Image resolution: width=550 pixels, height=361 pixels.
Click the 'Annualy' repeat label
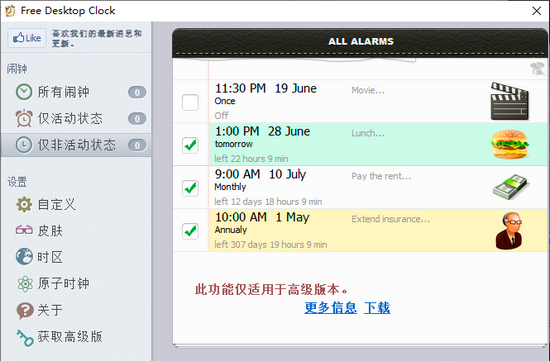point(231,230)
